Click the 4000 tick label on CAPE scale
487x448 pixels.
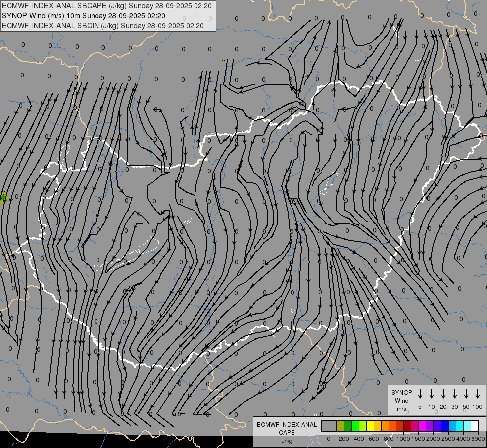click(463, 439)
